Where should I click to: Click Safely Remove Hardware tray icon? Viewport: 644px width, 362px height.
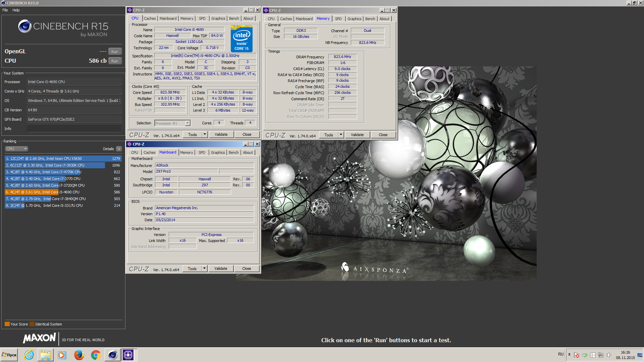[585, 355]
